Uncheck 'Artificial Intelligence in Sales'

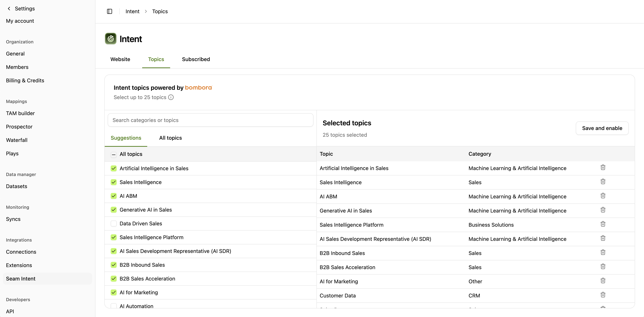pos(114,168)
